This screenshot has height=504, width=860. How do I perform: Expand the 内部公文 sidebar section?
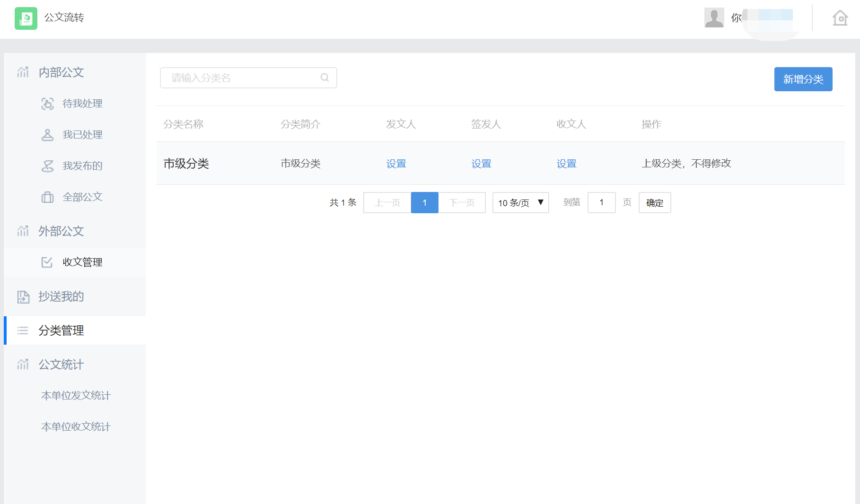pos(61,72)
